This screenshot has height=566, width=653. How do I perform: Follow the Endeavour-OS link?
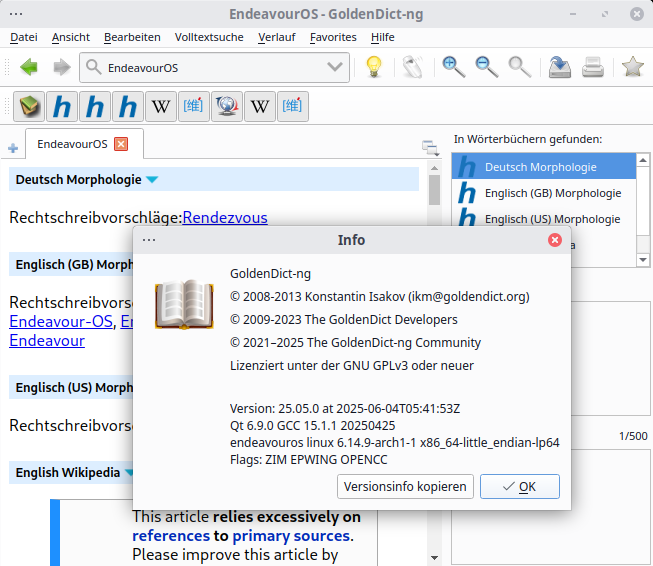click(x=61, y=322)
